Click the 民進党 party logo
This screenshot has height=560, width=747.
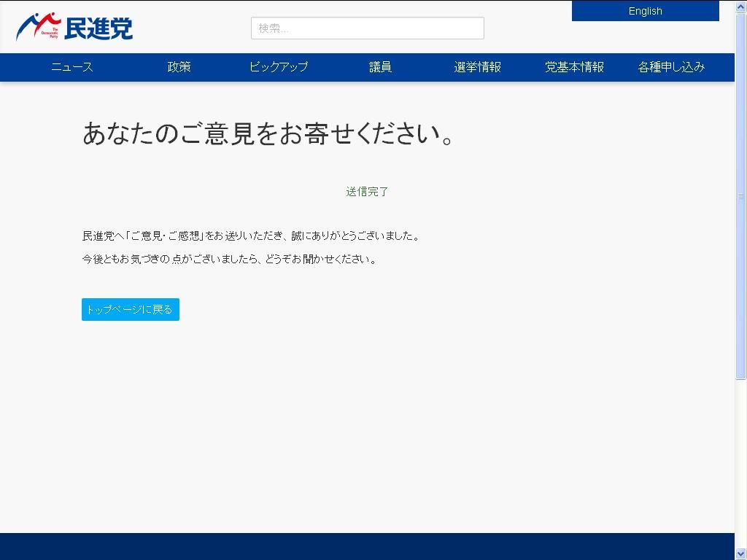tap(74, 28)
